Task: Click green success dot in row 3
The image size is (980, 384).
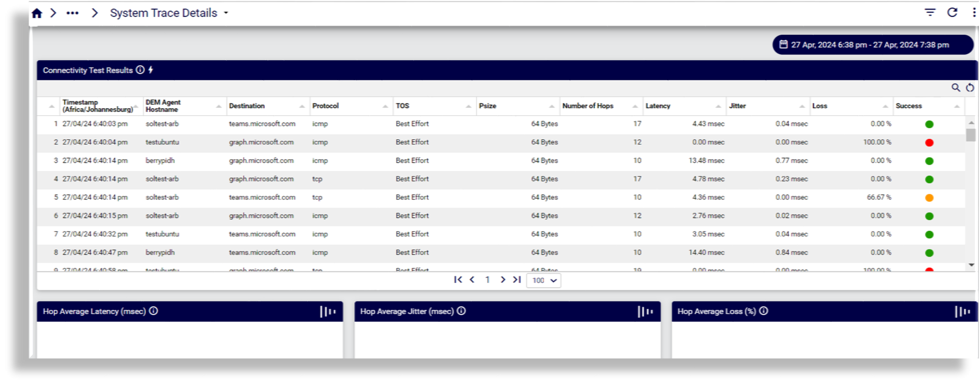Action: click(x=929, y=161)
